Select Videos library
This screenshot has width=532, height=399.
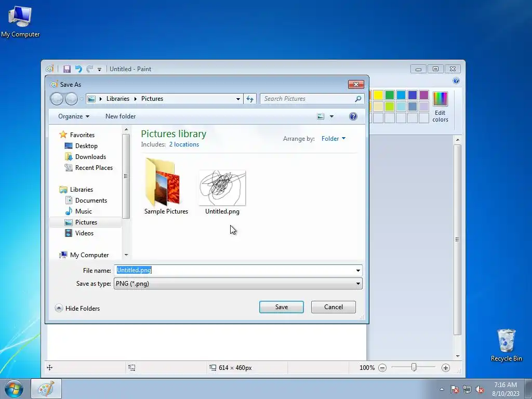(84, 233)
